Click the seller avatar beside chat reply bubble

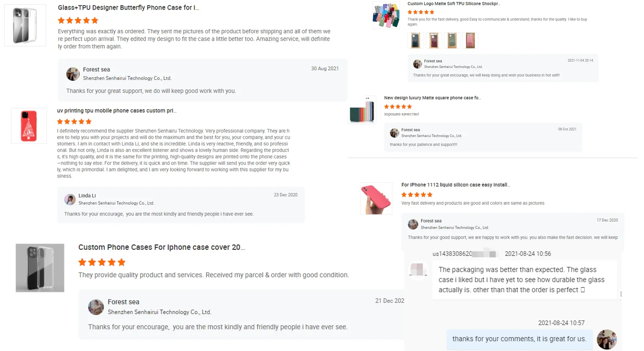point(607,339)
